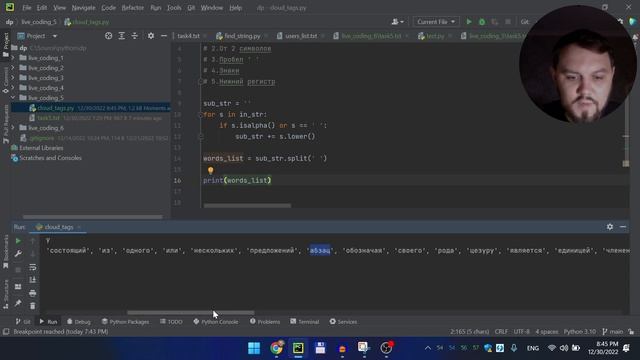Open the Git tool window button

23,322
